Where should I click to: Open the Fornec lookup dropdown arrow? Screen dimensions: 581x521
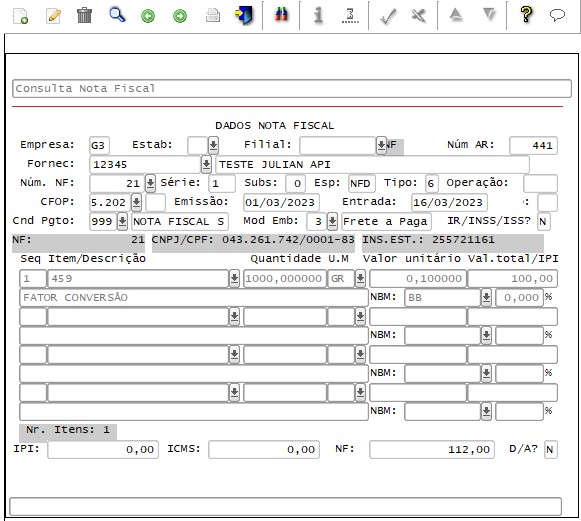[x=206, y=164]
